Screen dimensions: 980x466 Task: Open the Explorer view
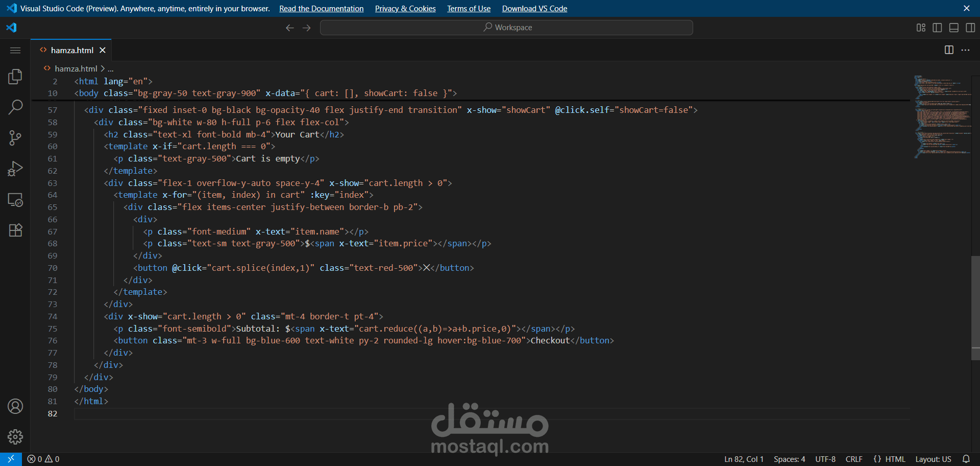(x=15, y=77)
